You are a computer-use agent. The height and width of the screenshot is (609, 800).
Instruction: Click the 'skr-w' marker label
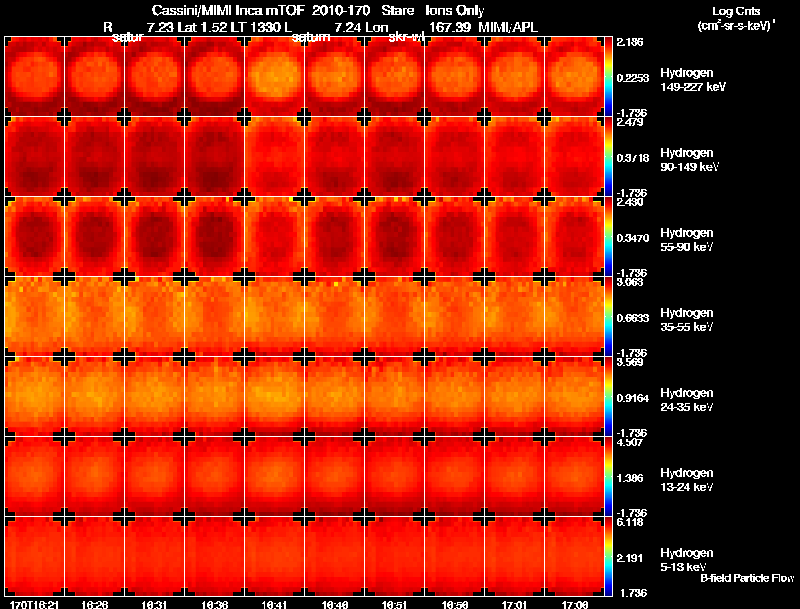[x=407, y=37]
